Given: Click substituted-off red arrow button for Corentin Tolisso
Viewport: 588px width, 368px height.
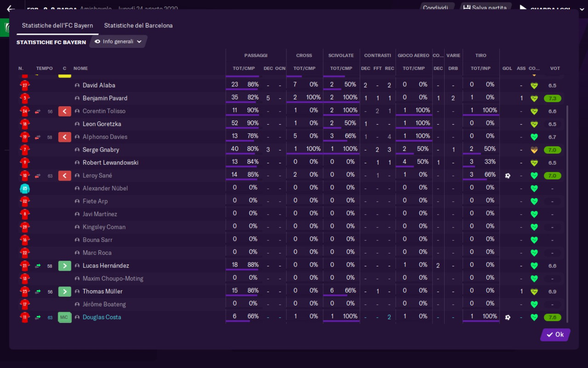Looking at the screenshot, I should point(65,111).
